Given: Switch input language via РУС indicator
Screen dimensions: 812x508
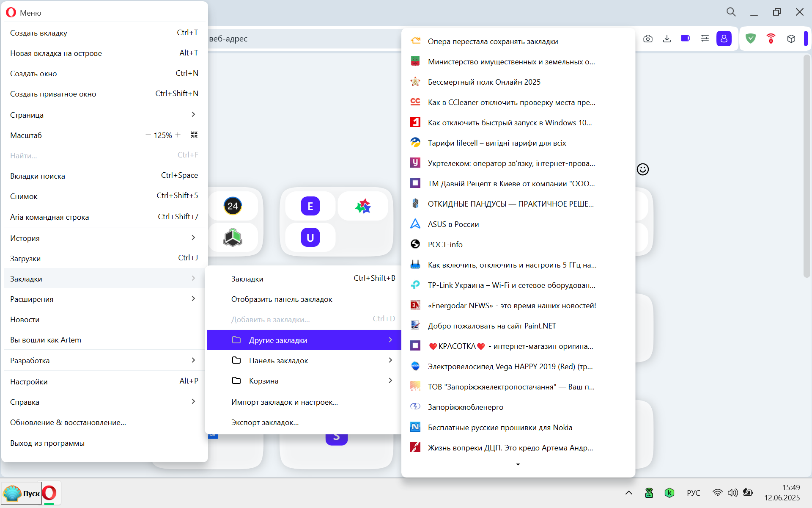Looking at the screenshot, I should [694, 493].
